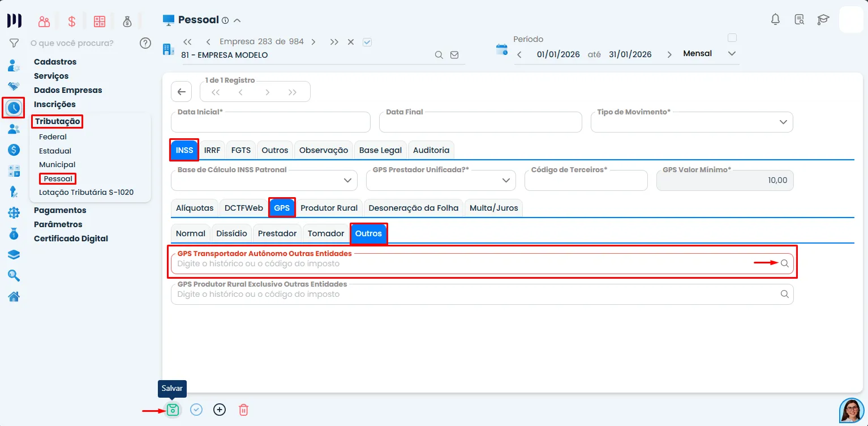
Task: Select the clock module in sidebar
Action: pos(14,107)
